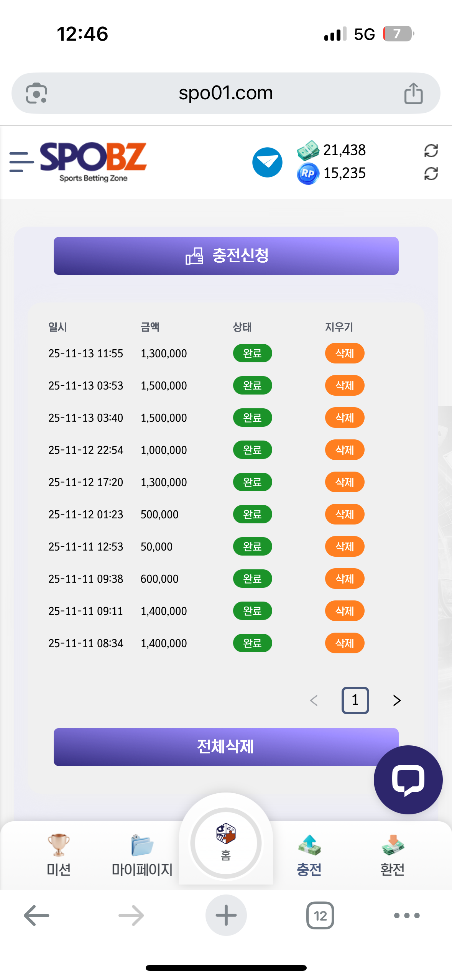
Task: Delete the 25-11-13 11:55 record
Action: tap(344, 353)
